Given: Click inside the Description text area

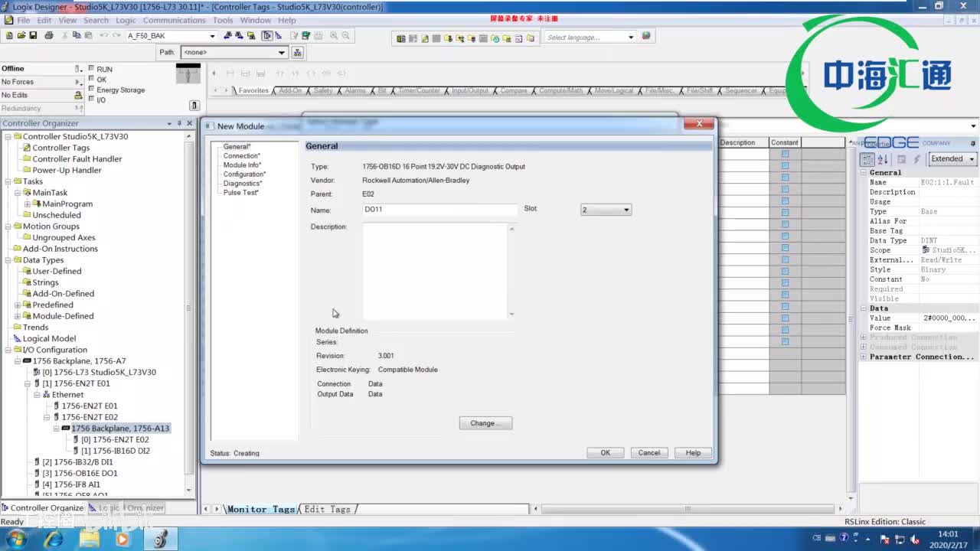Looking at the screenshot, I should point(435,271).
